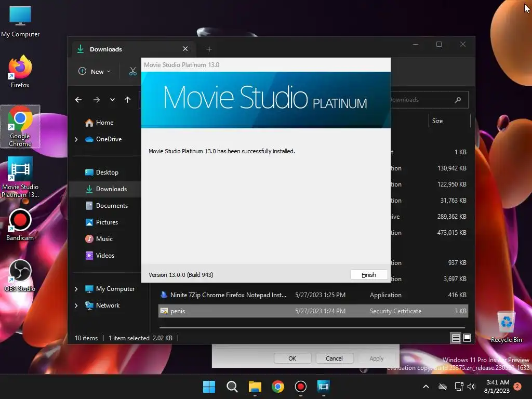
Task: Click the 130,942 KB size cell
Action: coord(451,168)
